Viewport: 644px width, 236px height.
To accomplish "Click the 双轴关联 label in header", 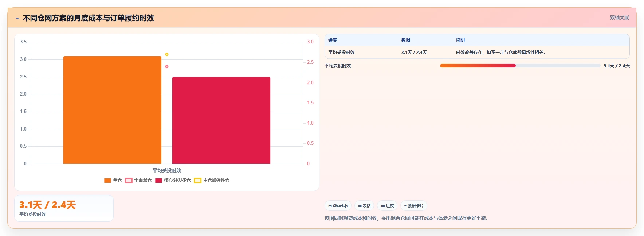I will click(620, 18).
